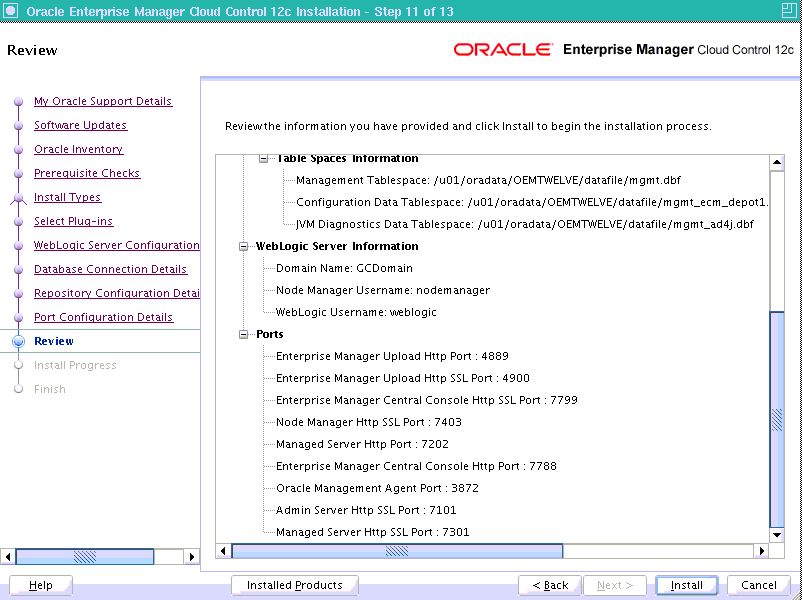Image resolution: width=802 pixels, height=600 pixels.
Task: Go to the Software Updates step
Action: [x=80, y=125]
